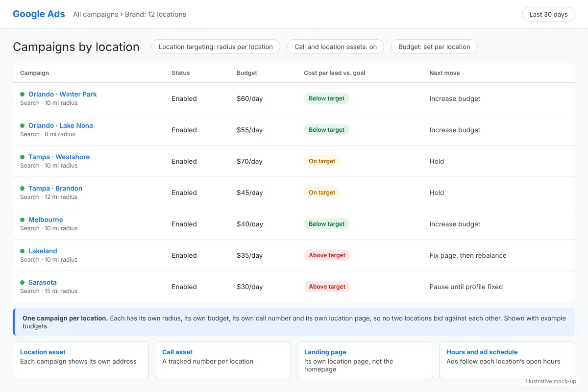Viewport: 588px width, 392px height.
Task: Click green status dot beside Melbourne
Action: [22, 220]
